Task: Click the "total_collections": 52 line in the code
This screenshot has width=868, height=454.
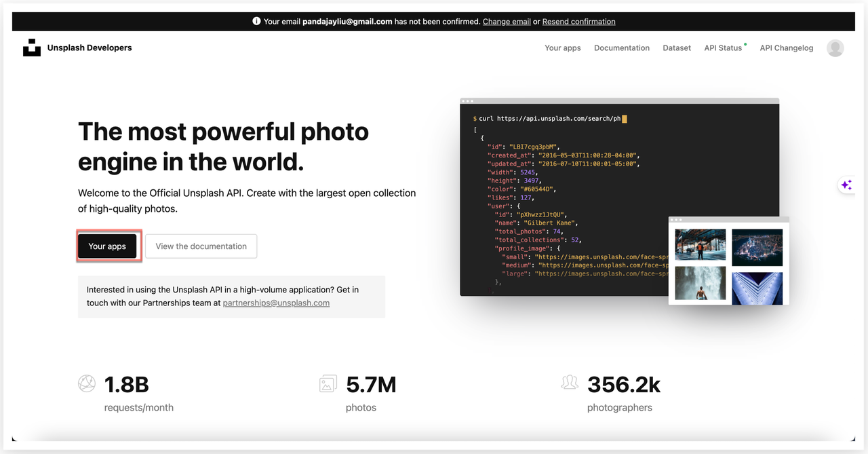Action: click(538, 240)
